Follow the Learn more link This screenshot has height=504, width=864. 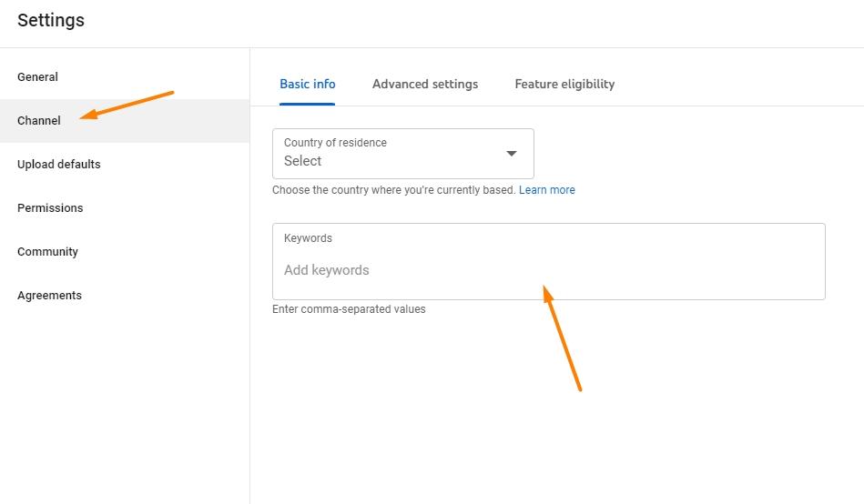click(x=546, y=190)
